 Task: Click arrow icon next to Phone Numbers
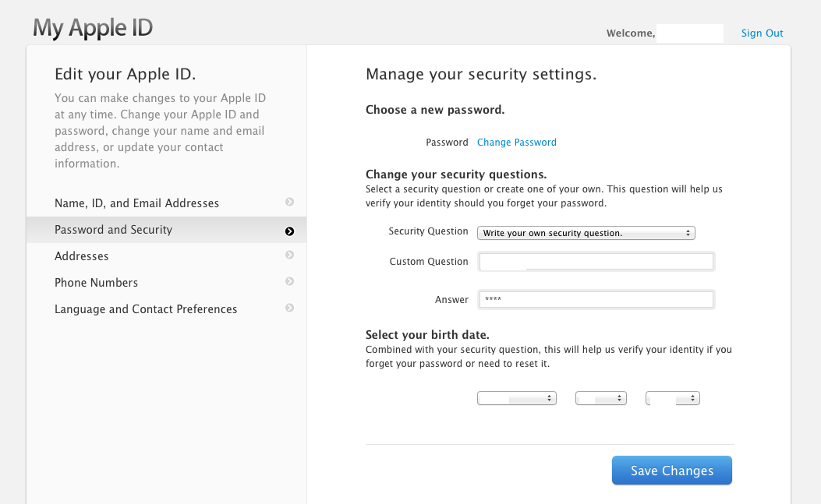pyautogui.click(x=289, y=281)
